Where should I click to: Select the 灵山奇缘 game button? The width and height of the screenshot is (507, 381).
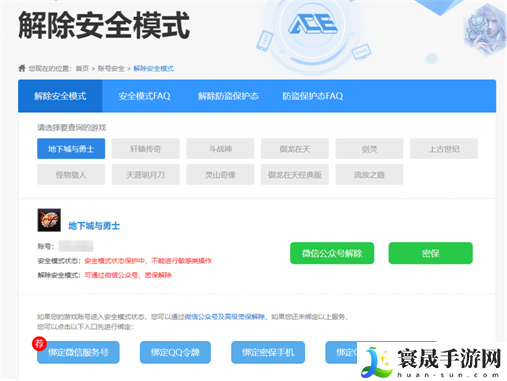tap(220, 174)
